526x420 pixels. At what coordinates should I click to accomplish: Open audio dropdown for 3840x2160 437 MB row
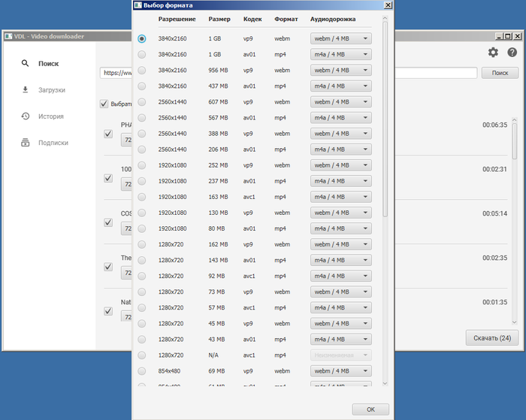[x=340, y=86]
